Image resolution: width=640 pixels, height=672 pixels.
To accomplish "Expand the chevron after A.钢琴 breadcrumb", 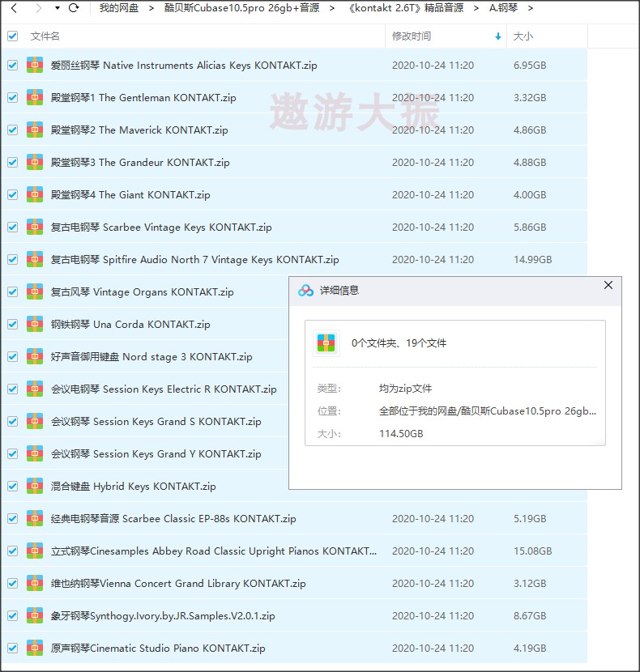I will click(530, 8).
